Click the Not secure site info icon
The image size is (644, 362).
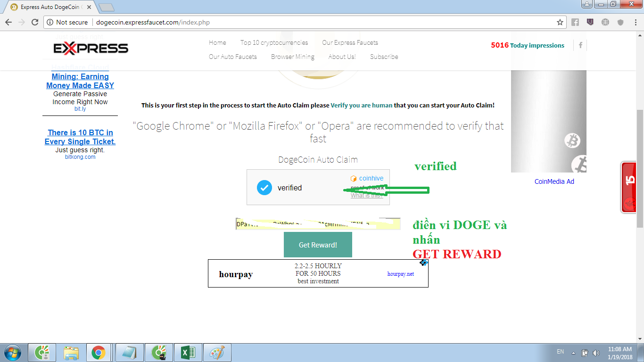click(50, 22)
